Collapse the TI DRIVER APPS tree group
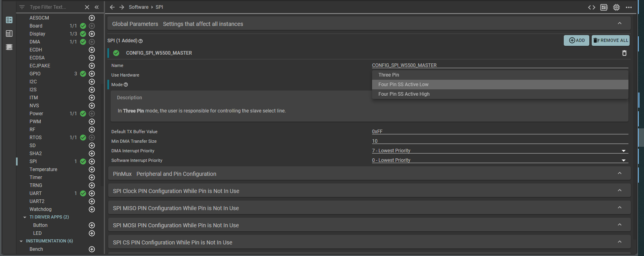 click(25, 217)
